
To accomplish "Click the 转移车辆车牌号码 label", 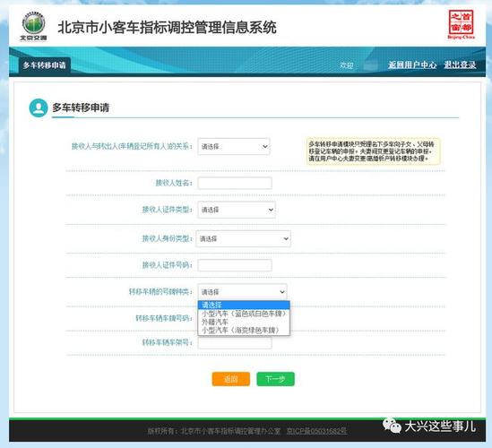I will pos(163,318).
